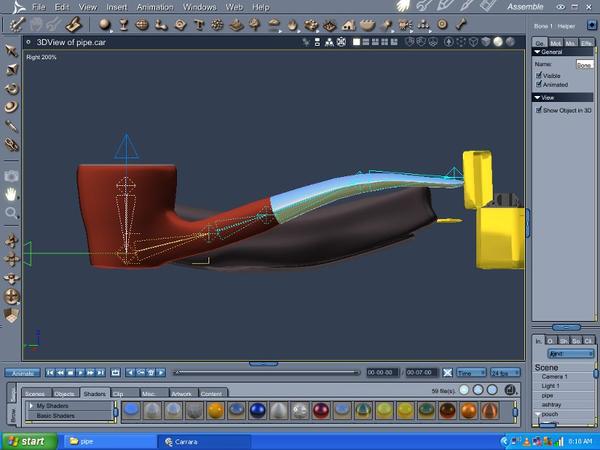Screen dimensions: 600x450
Task: Play the animation
Action: [80, 372]
